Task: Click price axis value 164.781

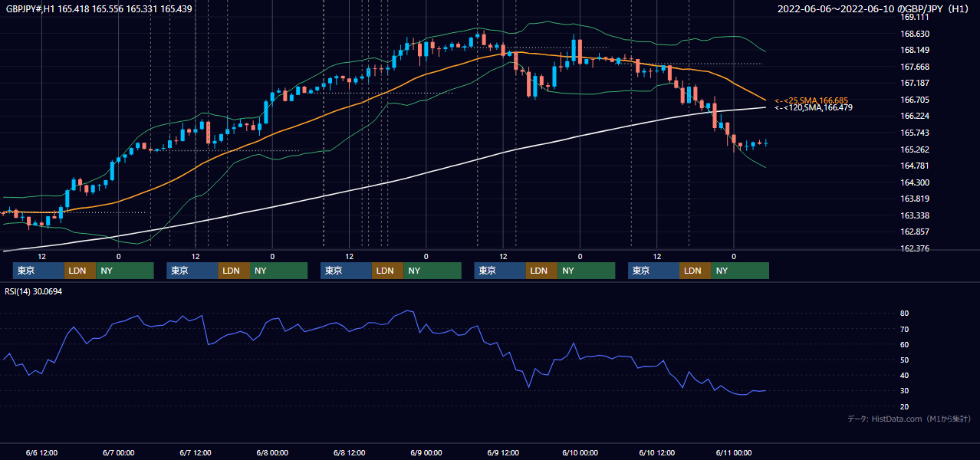Action: click(x=915, y=166)
